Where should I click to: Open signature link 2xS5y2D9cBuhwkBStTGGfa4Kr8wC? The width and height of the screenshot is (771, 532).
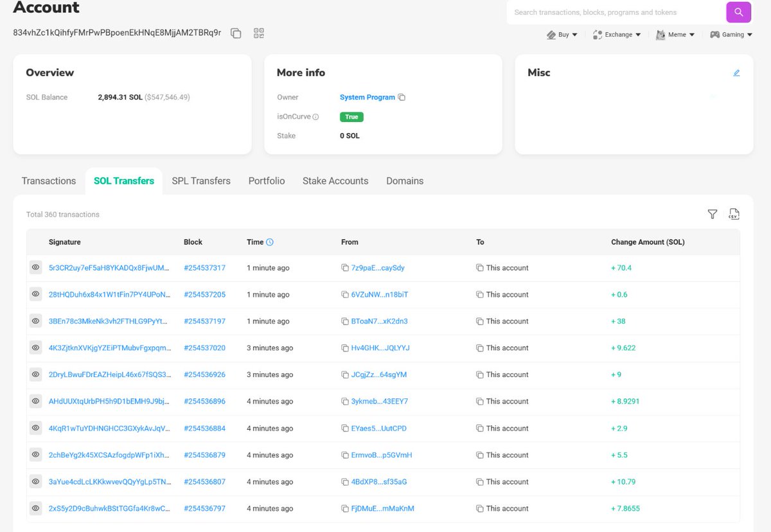[x=109, y=509]
